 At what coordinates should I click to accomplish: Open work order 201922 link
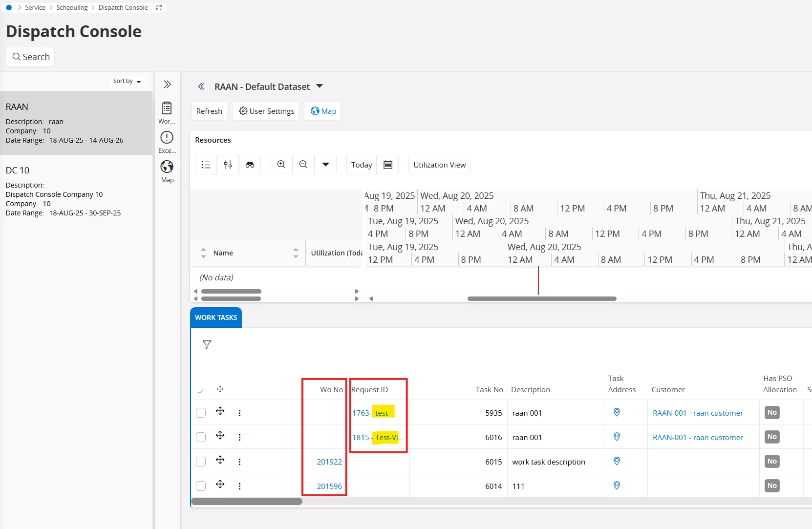tap(329, 462)
